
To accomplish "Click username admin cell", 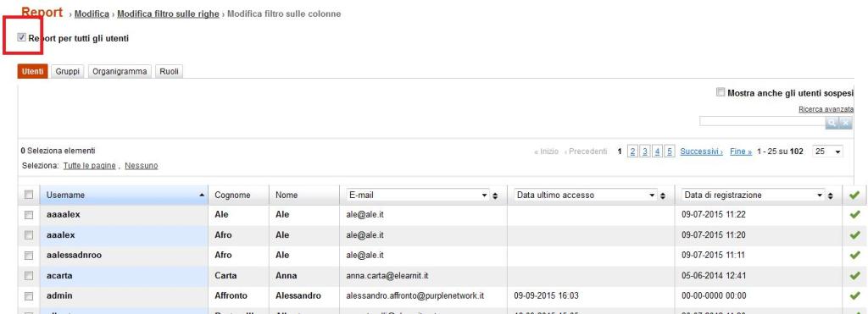I will click(x=124, y=295).
